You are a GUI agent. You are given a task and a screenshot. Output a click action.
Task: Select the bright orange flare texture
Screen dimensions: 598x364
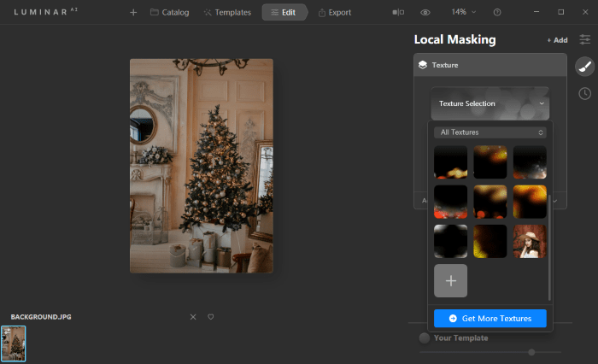point(530,202)
